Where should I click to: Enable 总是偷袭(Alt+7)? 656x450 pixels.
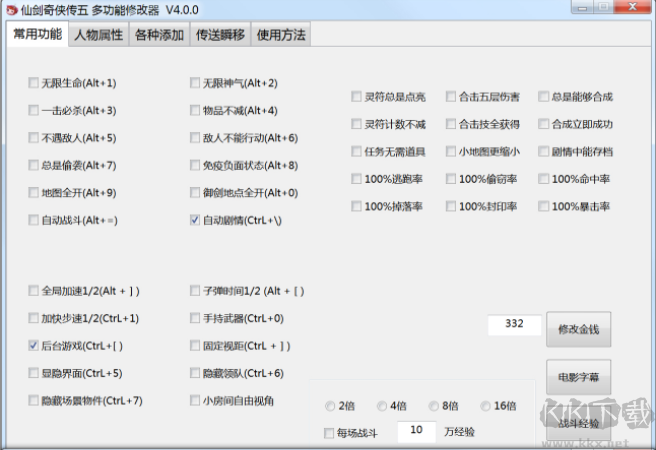(33, 165)
